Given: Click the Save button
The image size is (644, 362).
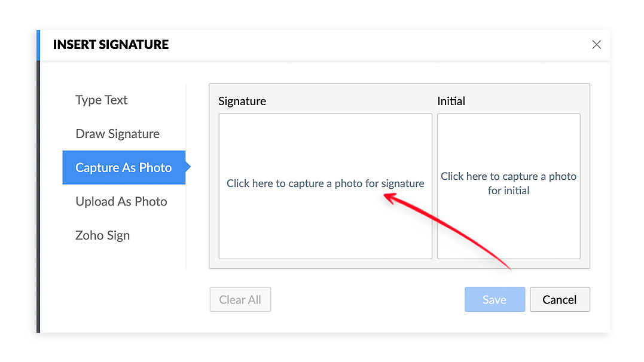Looking at the screenshot, I should [495, 300].
